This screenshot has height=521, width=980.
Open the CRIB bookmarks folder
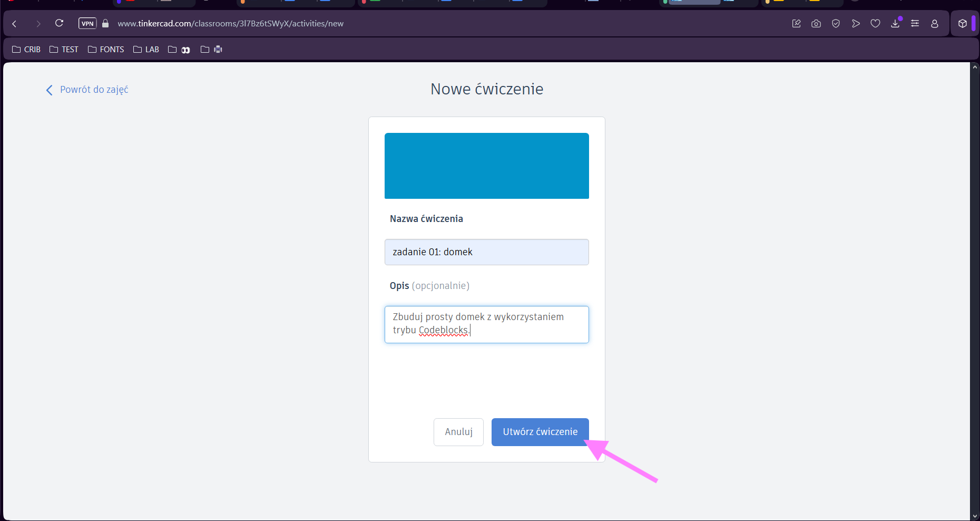[26, 50]
